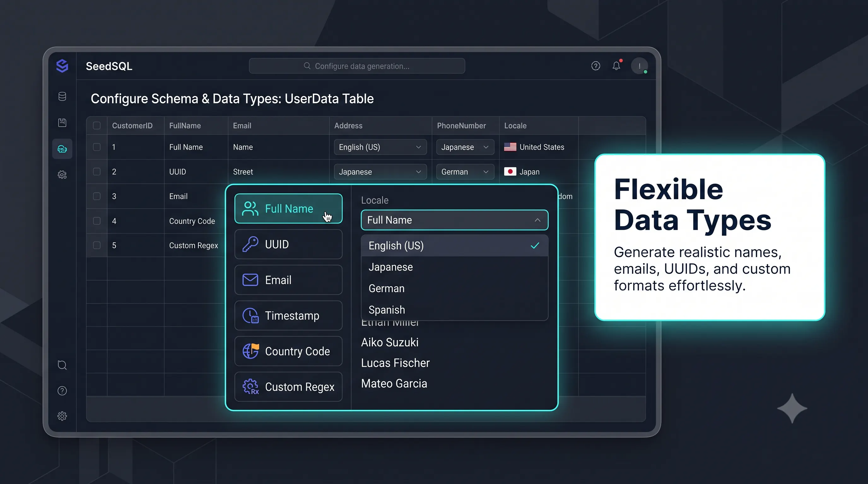Click the Rx gear icon beside Custom Regex
This screenshot has height=484, width=868.
point(250,387)
